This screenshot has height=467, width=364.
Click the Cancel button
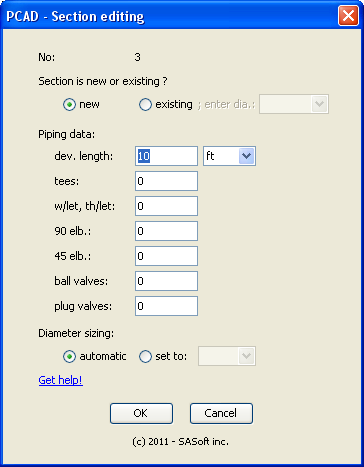pos(221,413)
